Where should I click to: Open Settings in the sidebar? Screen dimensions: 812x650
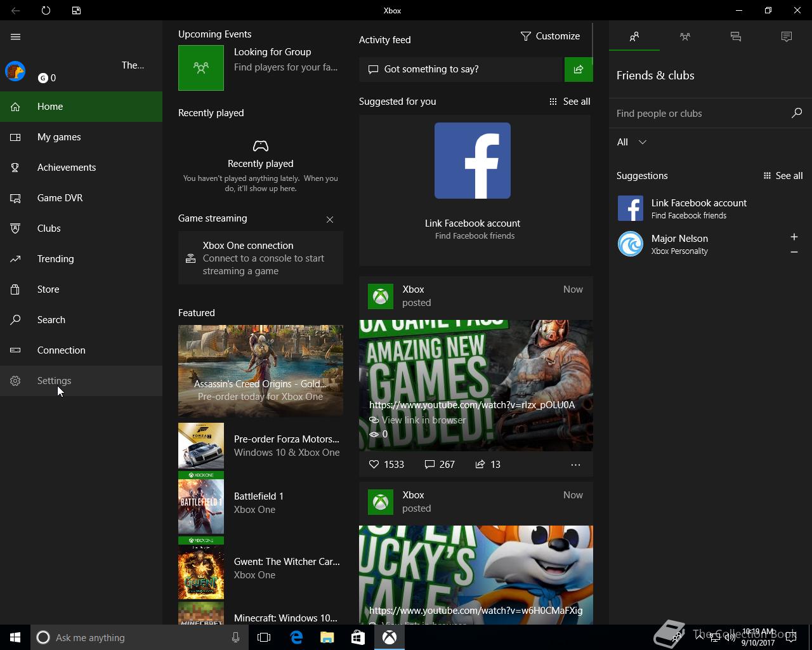pyautogui.click(x=81, y=381)
